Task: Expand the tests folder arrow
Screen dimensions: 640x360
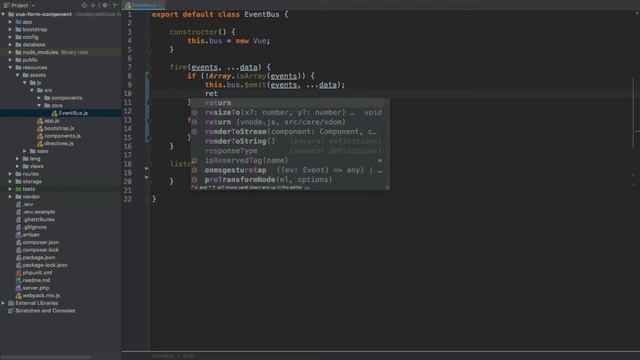Action: (x=11, y=189)
